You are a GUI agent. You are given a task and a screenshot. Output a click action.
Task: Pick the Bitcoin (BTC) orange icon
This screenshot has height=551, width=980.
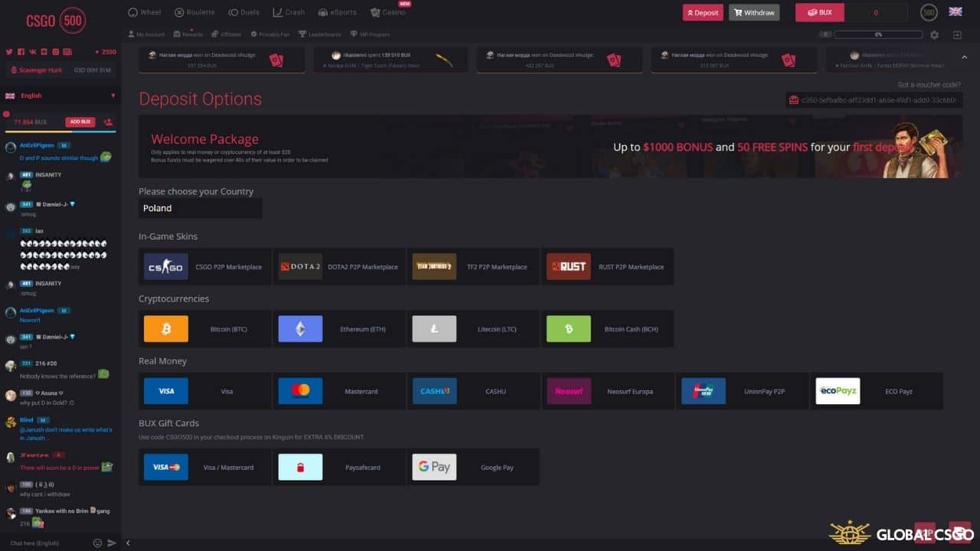point(165,329)
